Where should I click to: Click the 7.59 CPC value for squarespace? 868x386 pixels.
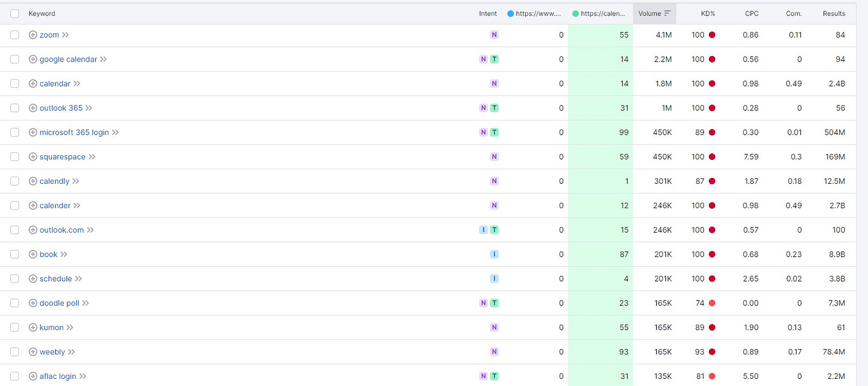pos(751,157)
